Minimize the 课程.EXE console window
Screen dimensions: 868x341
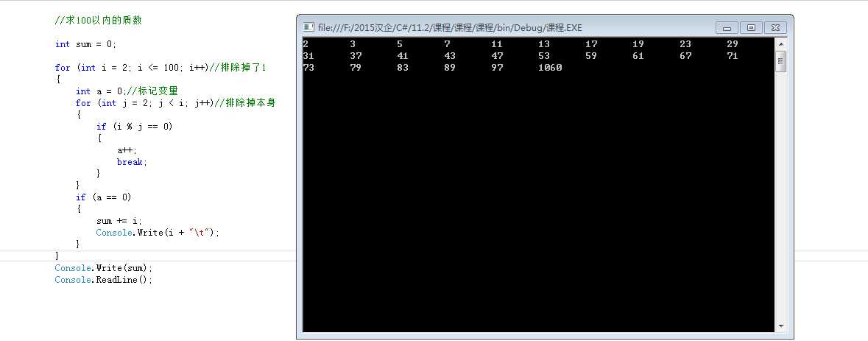click(x=727, y=28)
